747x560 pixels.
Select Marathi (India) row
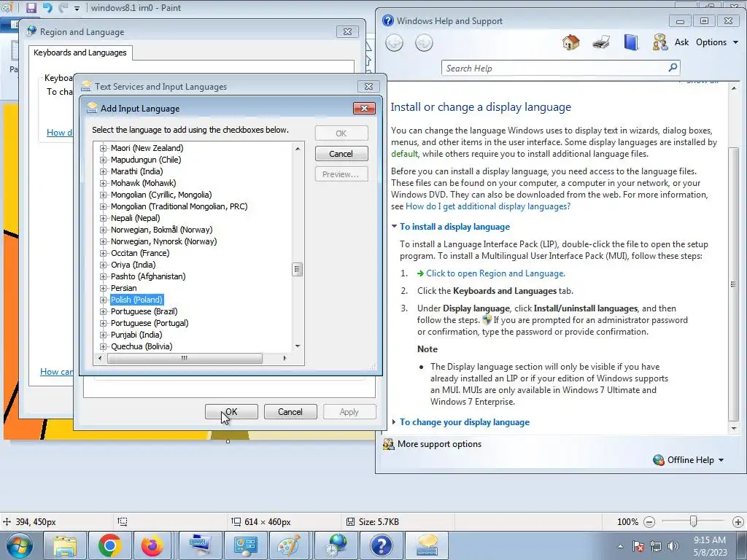(136, 171)
